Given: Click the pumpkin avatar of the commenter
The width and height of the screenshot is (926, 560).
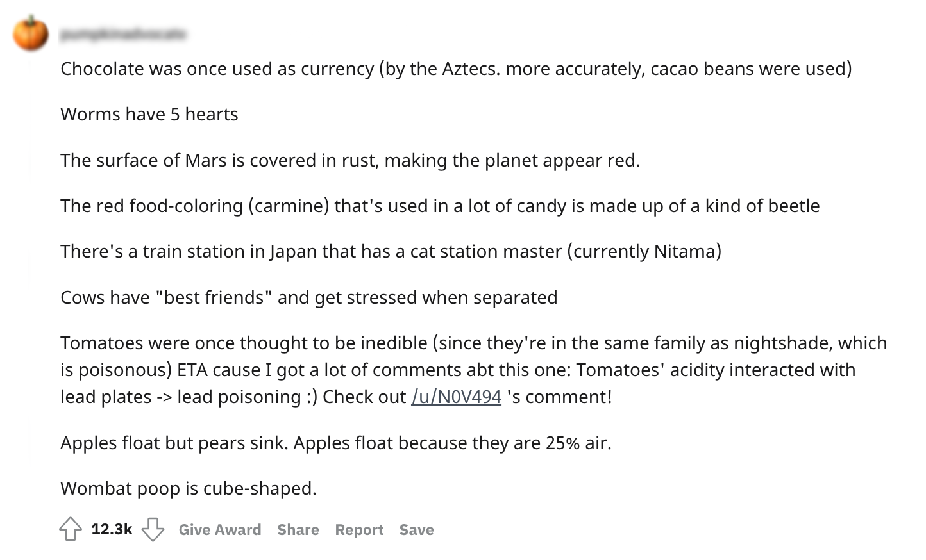Looking at the screenshot, I should coord(31,34).
